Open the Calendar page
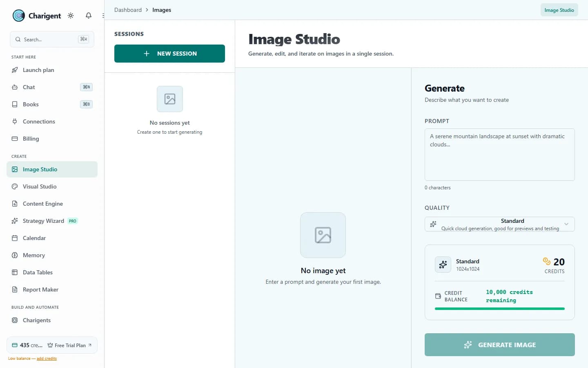Image resolution: width=588 pixels, height=368 pixels. coord(52,238)
